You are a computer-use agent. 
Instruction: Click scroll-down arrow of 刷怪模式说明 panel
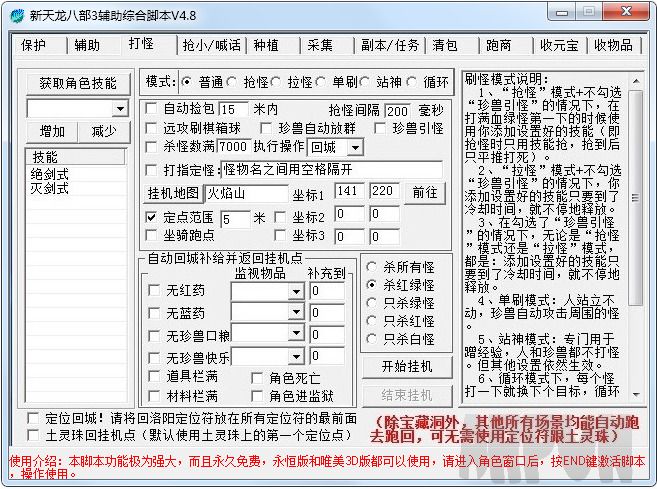pyautogui.click(x=636, y=395)
